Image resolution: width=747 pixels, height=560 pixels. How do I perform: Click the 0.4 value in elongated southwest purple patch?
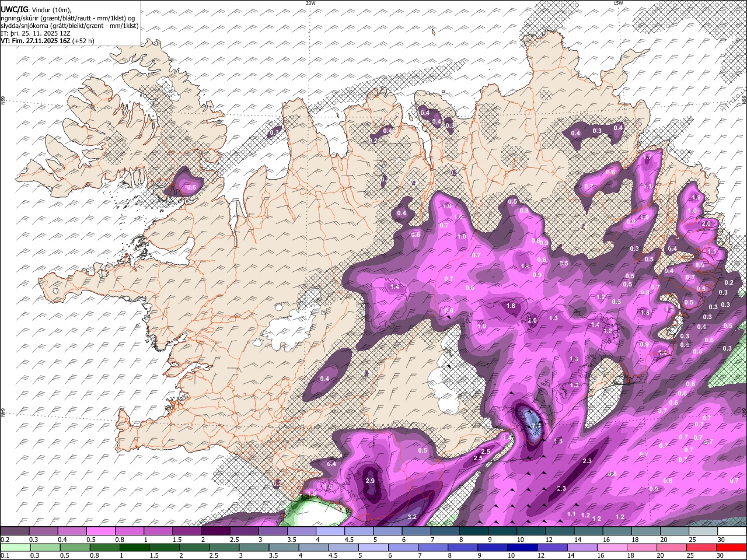[x=325, y=379]
